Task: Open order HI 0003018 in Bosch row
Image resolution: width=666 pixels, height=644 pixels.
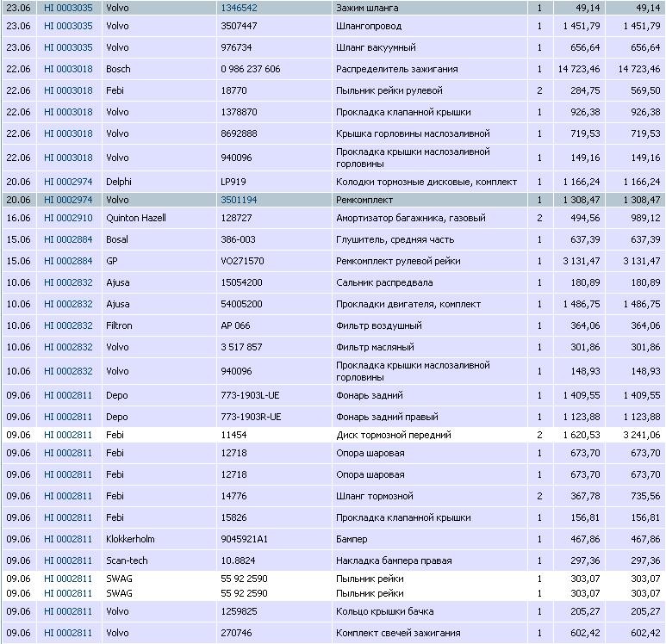Action: 68,69
